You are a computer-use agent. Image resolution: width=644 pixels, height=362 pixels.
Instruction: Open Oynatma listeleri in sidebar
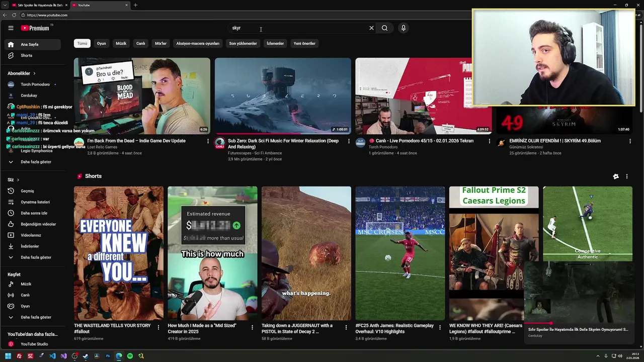[x=32, y=202]
